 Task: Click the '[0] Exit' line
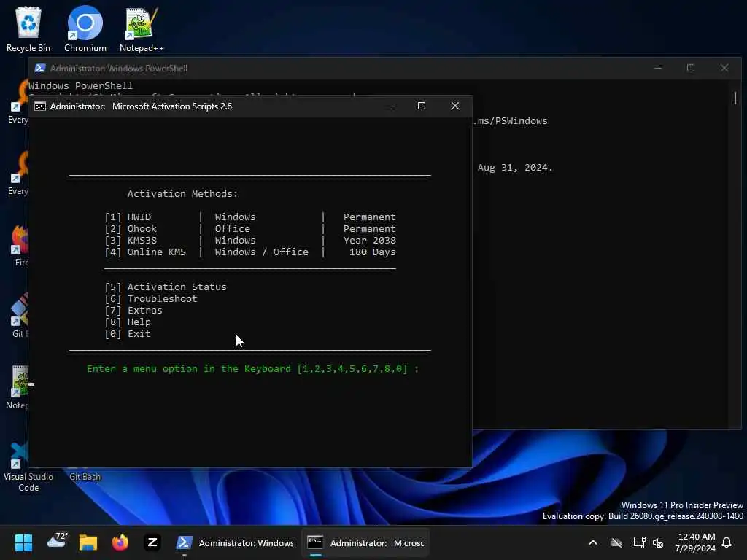128,333
